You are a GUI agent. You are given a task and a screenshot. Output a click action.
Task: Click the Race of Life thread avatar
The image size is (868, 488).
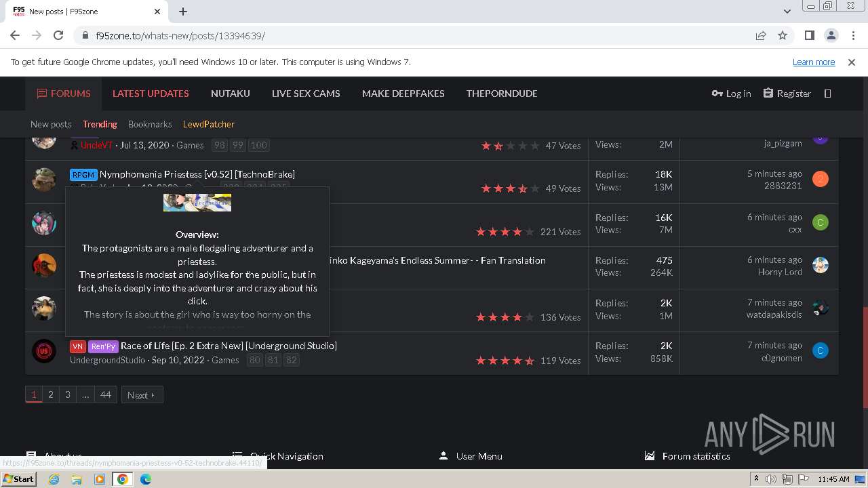[x=44, y=350]
